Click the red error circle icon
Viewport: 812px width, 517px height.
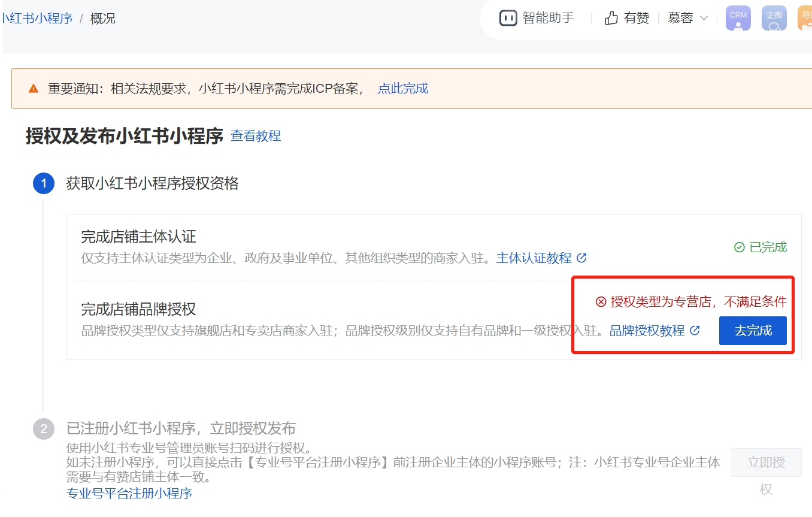[x=601, y=302]
